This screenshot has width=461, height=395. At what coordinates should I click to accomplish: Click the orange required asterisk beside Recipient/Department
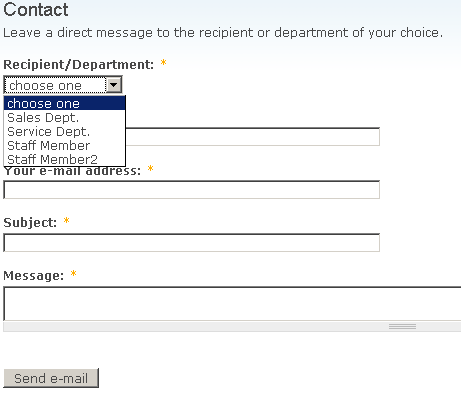(x=163, y=62)
